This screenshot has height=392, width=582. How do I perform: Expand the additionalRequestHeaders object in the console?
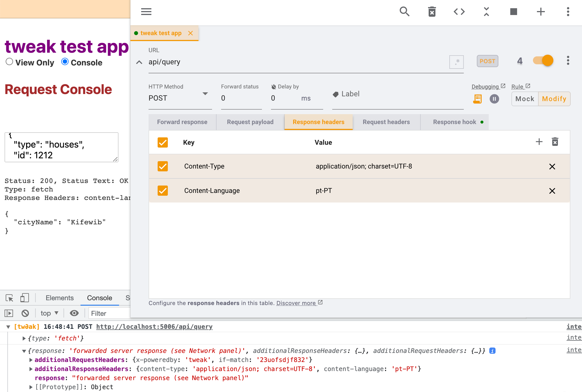pos(31,360)
